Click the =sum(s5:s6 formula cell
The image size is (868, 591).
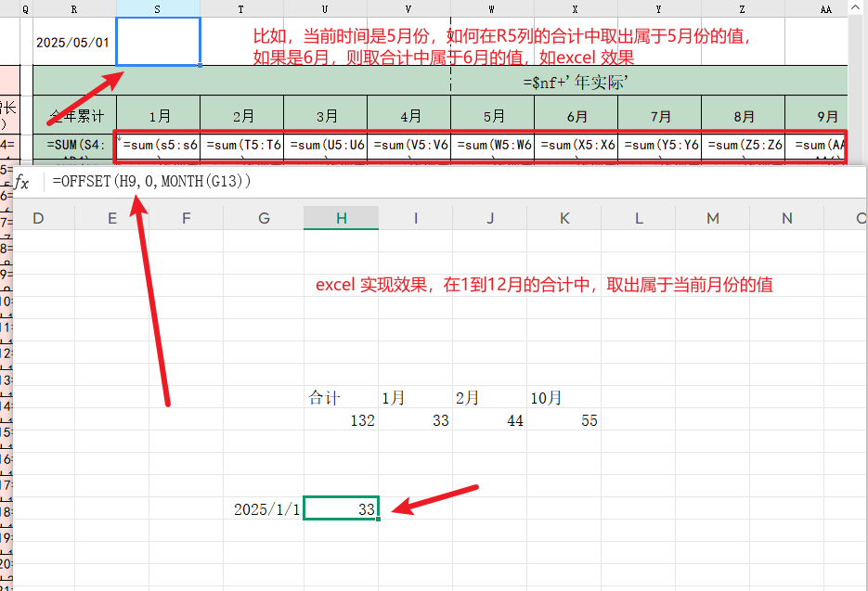tap(159, 145)
